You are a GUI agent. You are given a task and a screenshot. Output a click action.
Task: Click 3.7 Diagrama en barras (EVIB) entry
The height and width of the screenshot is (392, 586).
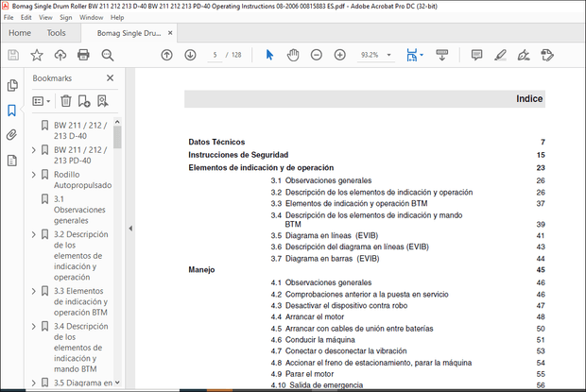[x=325, y=259]
